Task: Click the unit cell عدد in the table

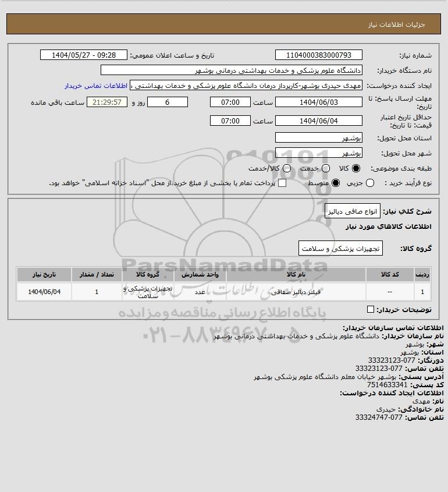Action: pos(200,292)
